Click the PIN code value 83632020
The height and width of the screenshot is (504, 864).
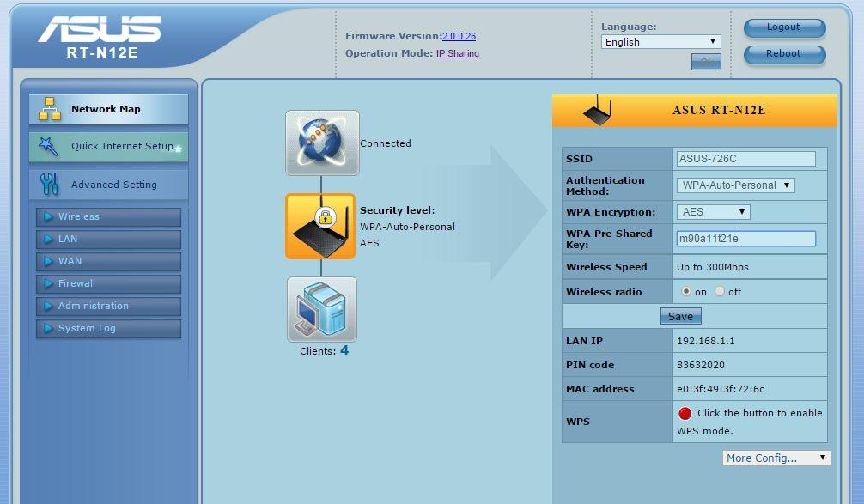click(700, 365)
